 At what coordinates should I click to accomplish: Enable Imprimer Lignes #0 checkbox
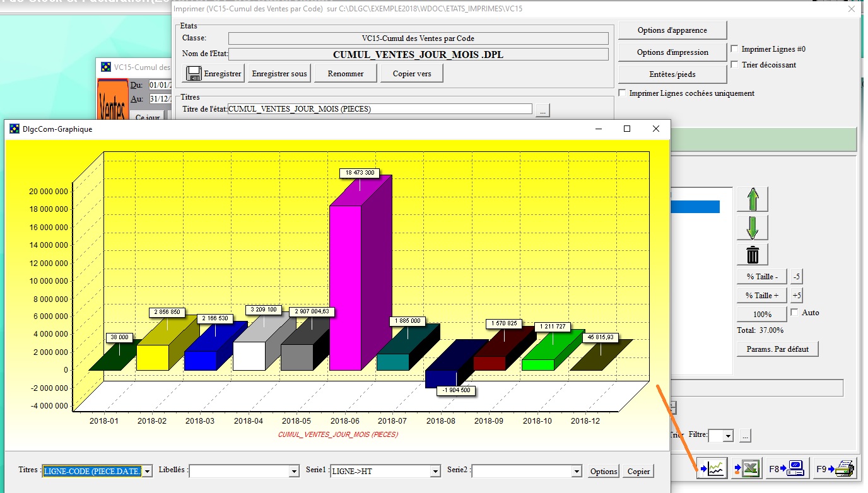[x=734, y=49]
